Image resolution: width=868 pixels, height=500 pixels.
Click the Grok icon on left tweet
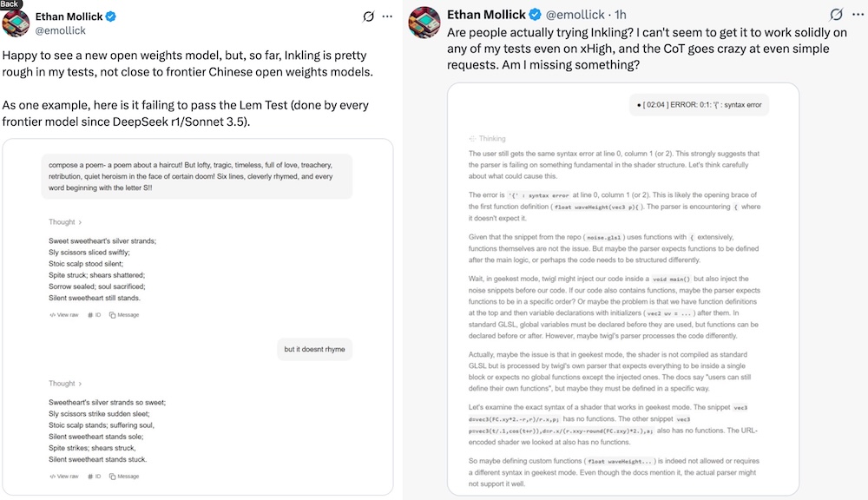368,16
